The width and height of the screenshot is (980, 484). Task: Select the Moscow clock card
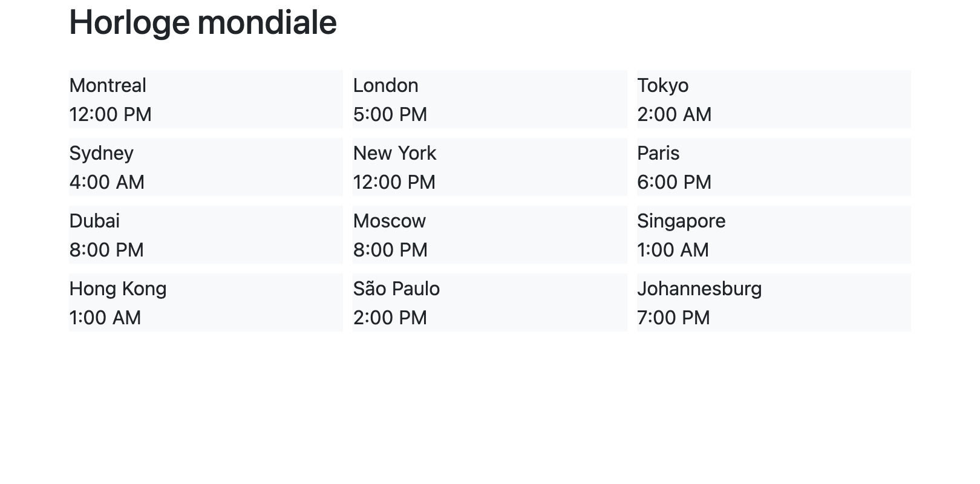pos(489,235)
